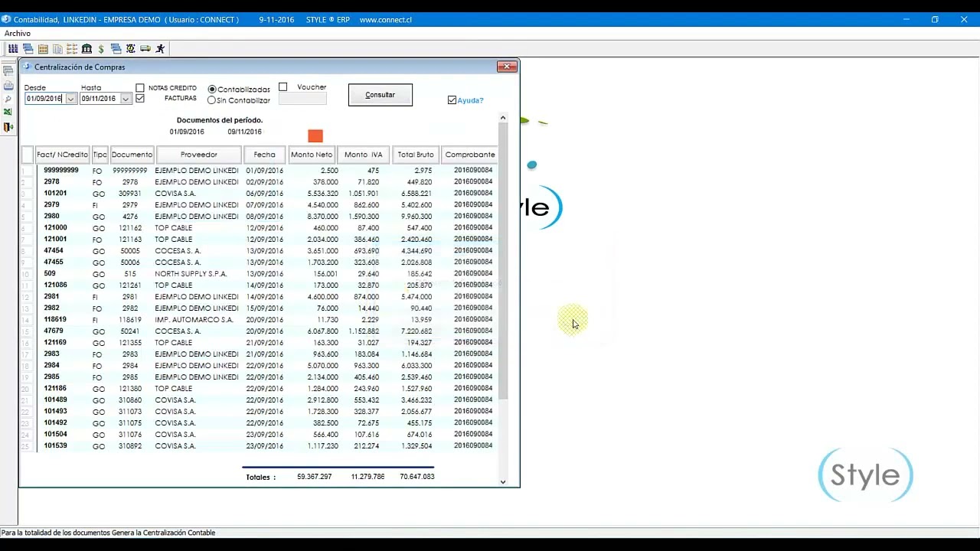The height and width of the screenshot is (551, 980).
Task: Click the status bar message about Centralización Contable
Action: (108, 533)
